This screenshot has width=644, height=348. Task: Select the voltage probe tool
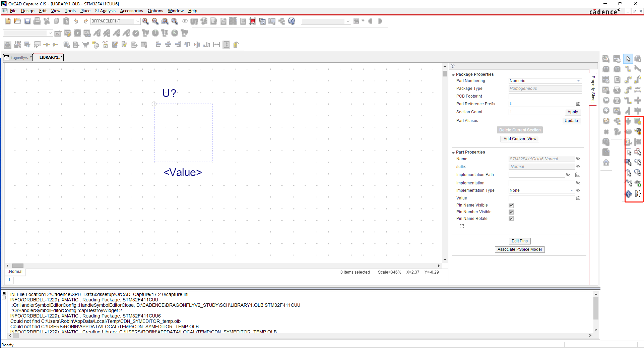point(136,33)
